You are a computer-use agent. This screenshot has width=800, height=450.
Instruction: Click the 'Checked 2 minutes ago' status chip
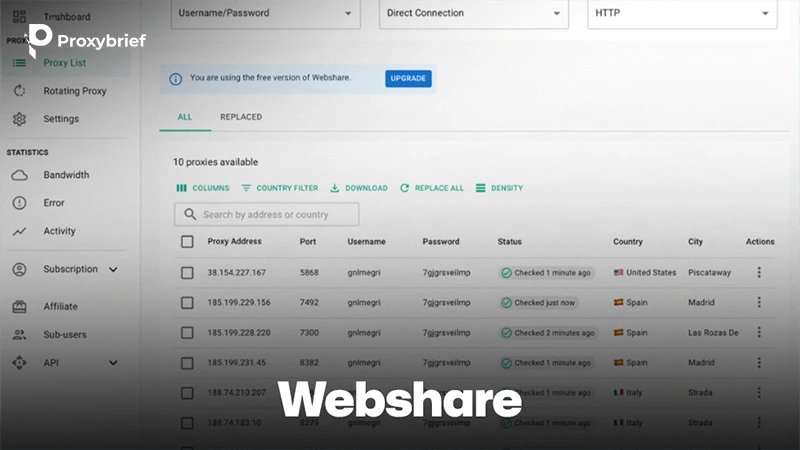point(548,333)
